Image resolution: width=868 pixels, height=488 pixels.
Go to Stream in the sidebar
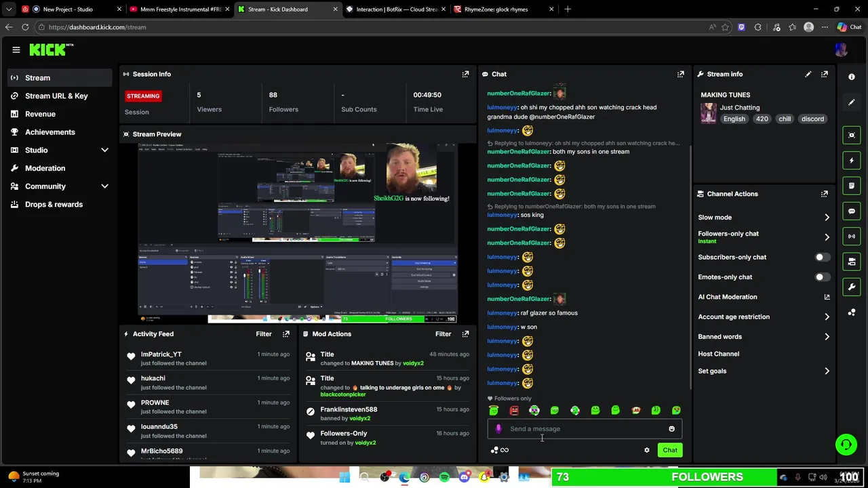pyautogui.click(x=60, y=78)
